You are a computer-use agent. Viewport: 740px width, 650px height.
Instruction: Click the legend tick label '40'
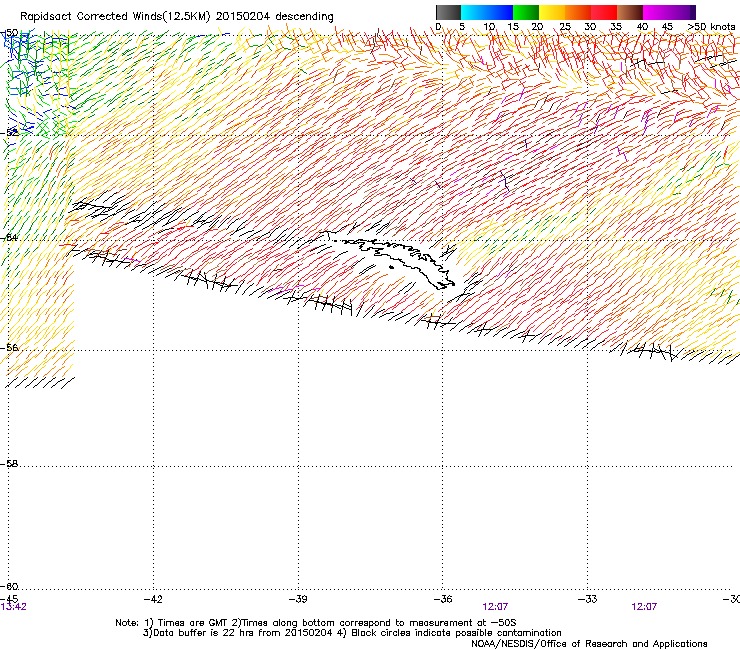pos(642,26)
